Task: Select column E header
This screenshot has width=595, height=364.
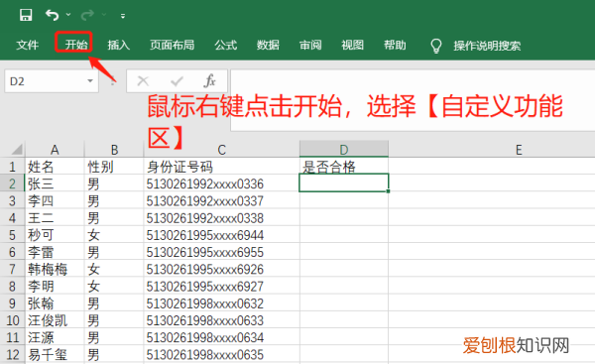Action: 519,150
